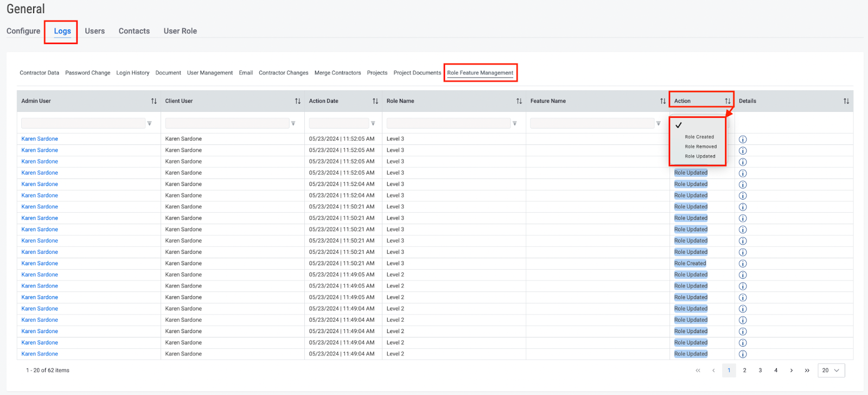The height and width of the screenshot is (395, 868).
Task: Click the Feature Name filter funnel icon
Action: click(x=658, y=124)
